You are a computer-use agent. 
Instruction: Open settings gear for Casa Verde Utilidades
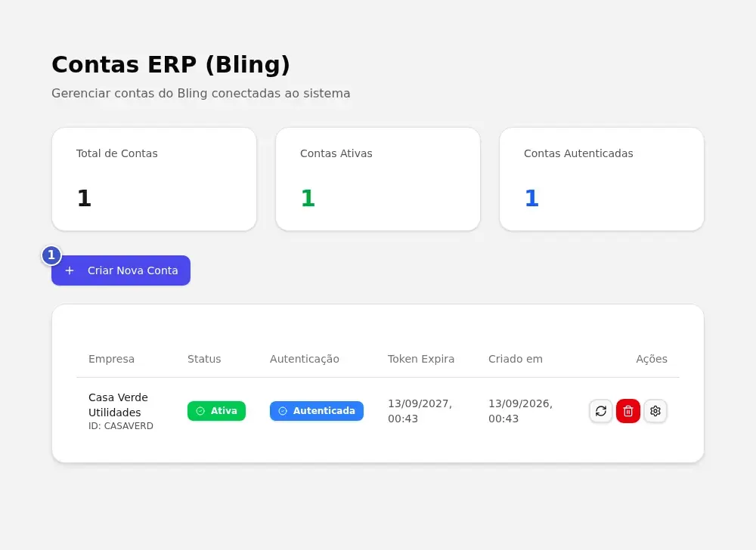[655, 411]
